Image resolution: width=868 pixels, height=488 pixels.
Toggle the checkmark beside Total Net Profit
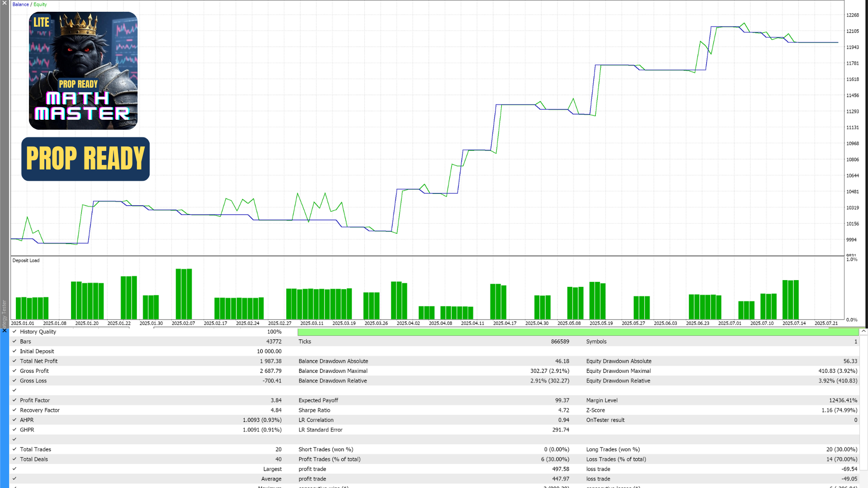click(14, 361)
